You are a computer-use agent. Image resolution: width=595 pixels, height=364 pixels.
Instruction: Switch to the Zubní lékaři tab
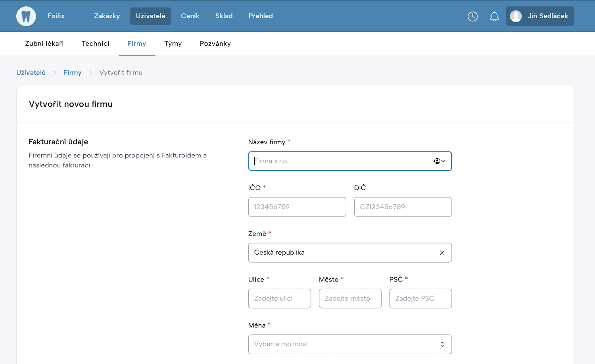(x=44, y=44)
